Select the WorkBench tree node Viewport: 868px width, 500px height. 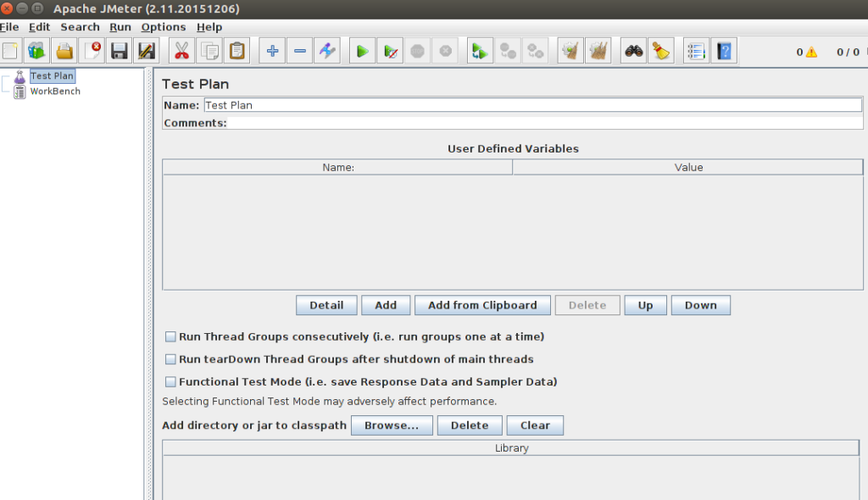(x=55, y=92)
